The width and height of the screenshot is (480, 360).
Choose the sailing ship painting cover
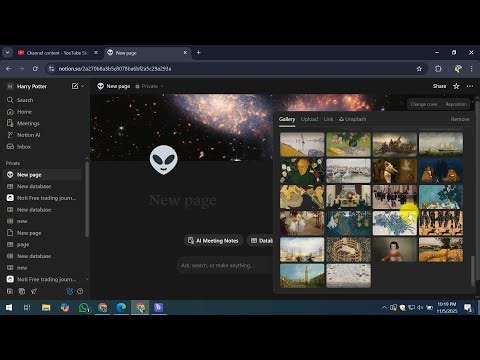coord(441,144)
